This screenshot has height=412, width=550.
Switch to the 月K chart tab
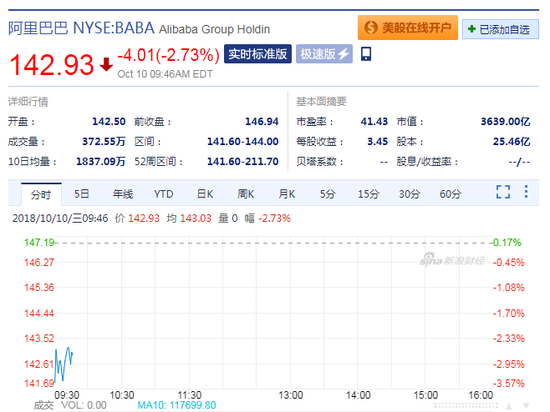[287, 194]
